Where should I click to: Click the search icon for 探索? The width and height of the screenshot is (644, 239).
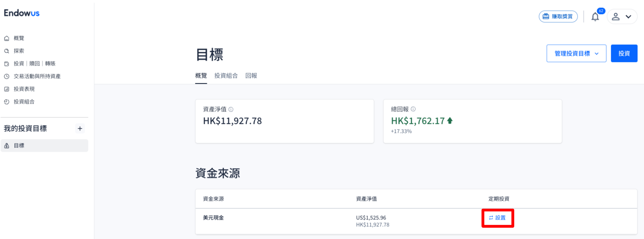7,51
